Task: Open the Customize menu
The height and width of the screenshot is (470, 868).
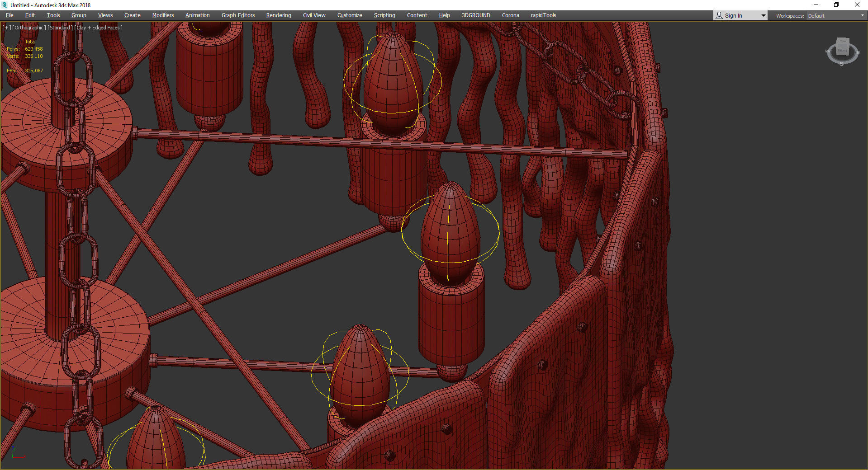Action: (x=350, y=15)
